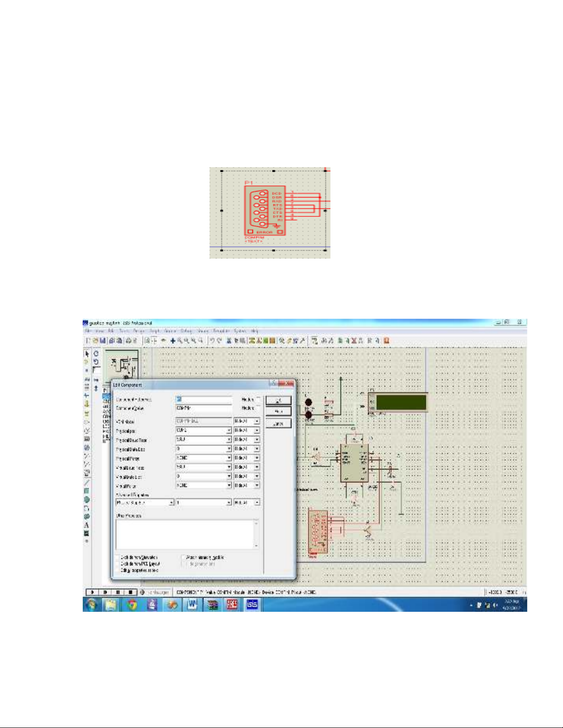This screenshot has height=728, width=563.
Task: Toggle the Exclude from Simulation checkbox
Action: (x=117, y=558)
